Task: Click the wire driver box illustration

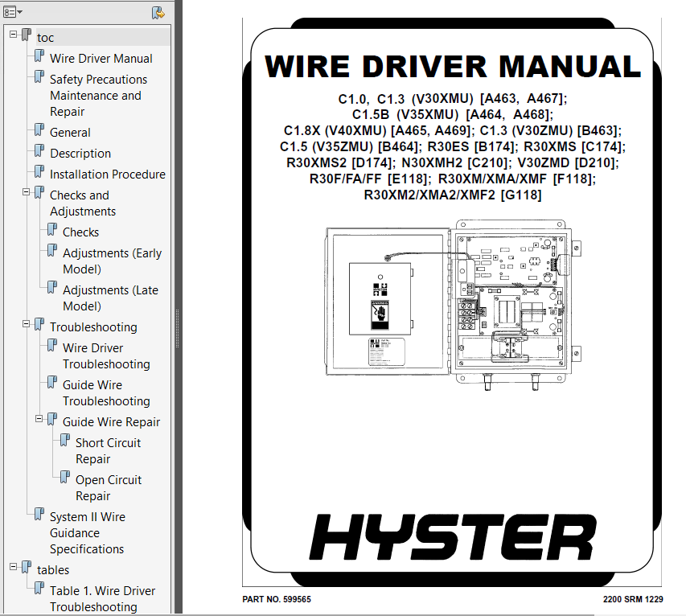Action: click(x=454, y=306)
